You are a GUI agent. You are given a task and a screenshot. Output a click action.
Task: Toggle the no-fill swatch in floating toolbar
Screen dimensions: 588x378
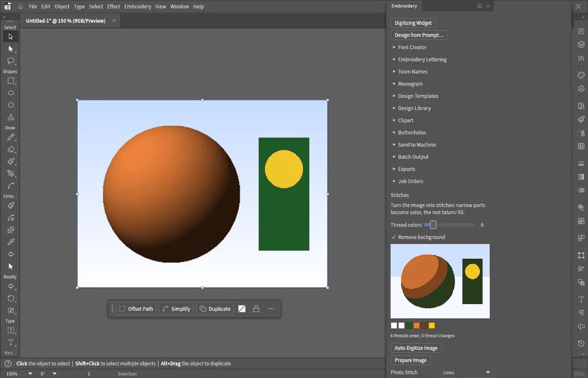[242, 309]
